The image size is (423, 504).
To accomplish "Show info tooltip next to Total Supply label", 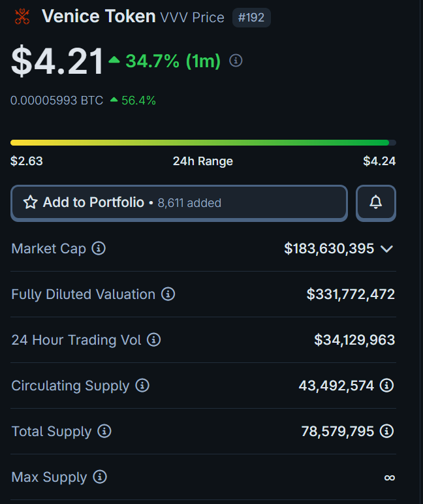I will point(104,431).
